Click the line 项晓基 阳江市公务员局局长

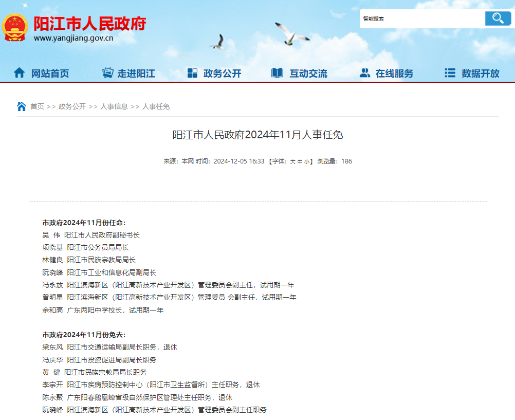coord(85,247)
